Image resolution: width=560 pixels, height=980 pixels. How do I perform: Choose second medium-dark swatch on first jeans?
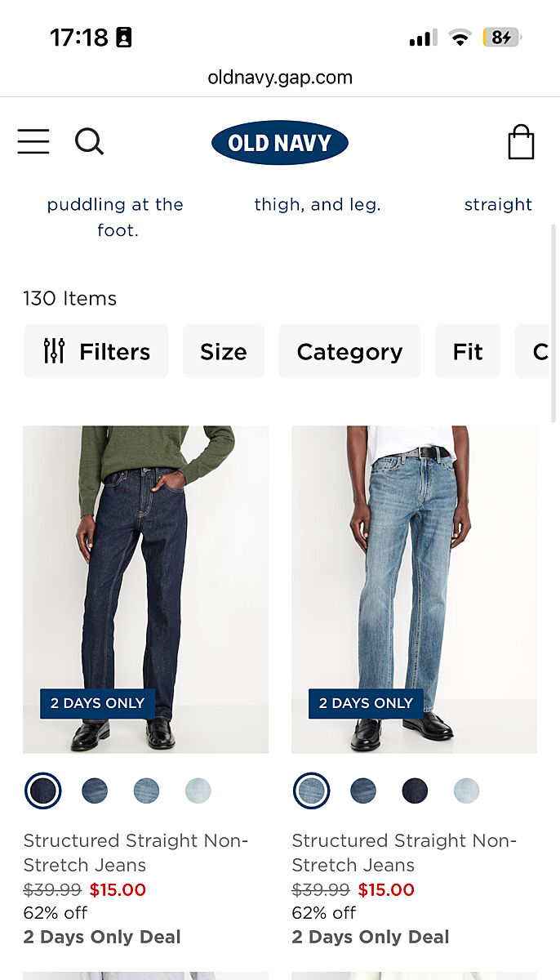tap(95, 791)
